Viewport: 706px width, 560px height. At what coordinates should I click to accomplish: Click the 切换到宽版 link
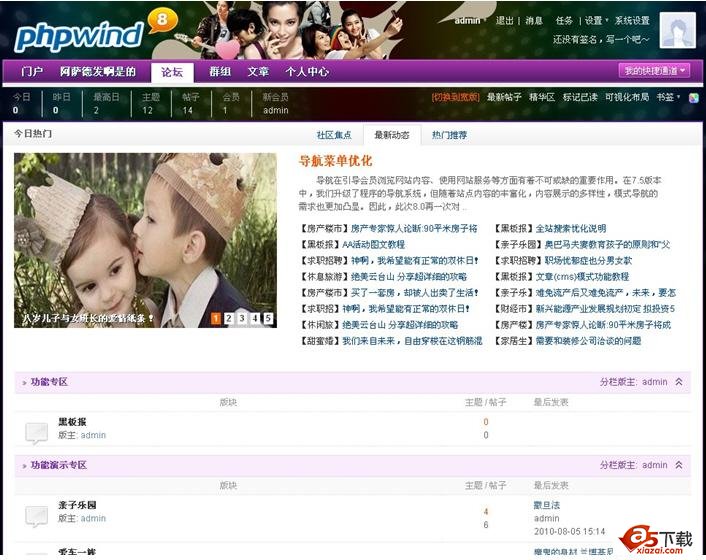tap(455, 97)
